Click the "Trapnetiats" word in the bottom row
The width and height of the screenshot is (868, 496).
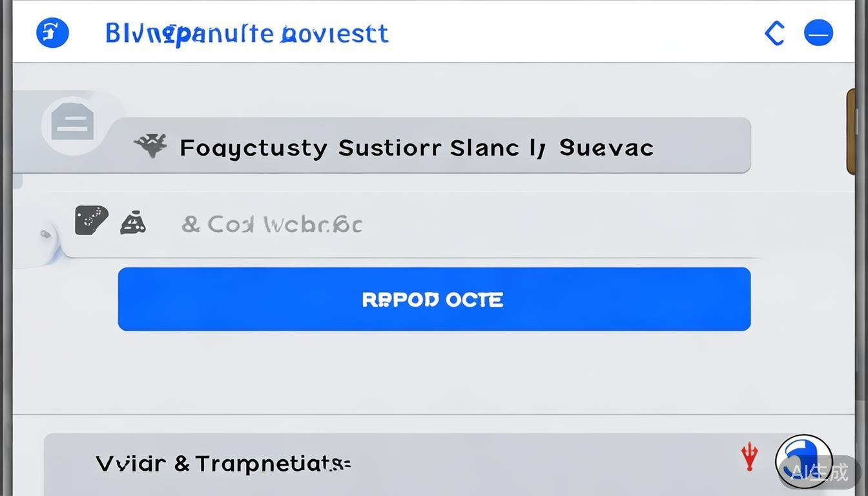coord(273,464)
